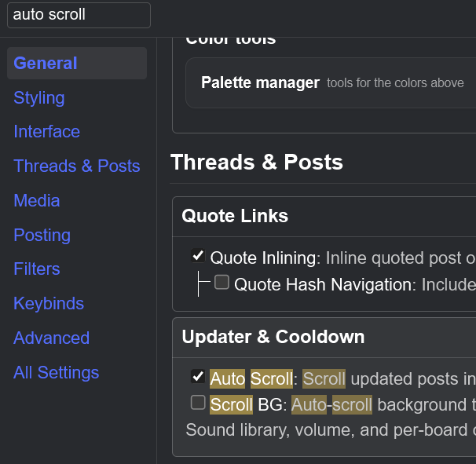This screenshot has width=476, height=464.
Task: Uncheck the Auto Scroll option
Action: click(x=198, y=377)
